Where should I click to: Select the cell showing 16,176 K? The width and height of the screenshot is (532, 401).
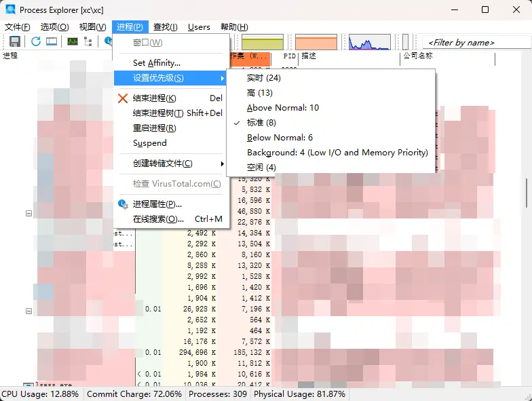click(x=199, y=342)
